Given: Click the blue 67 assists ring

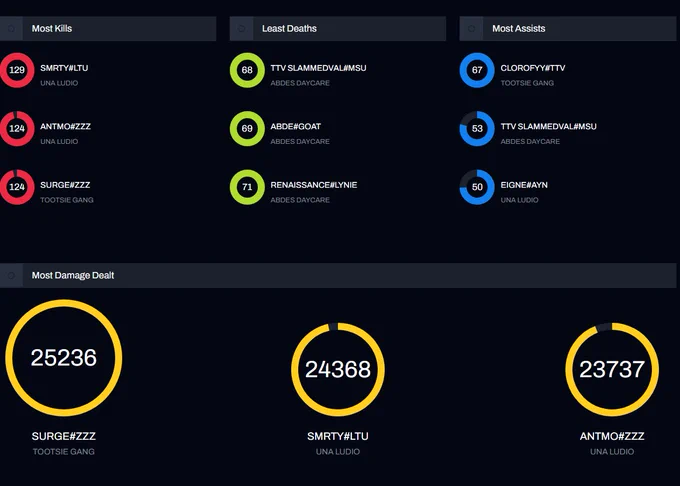Looking at the screenshot, I should (477, 70).
